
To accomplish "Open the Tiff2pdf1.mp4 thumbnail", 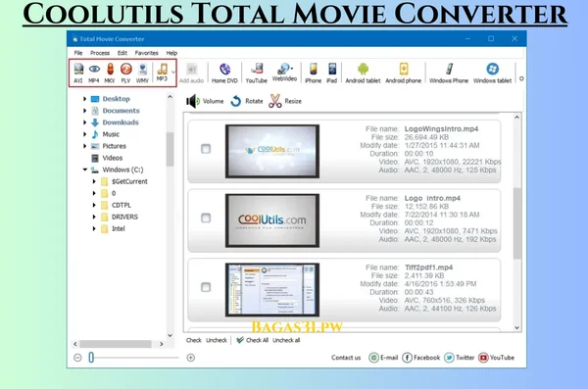I will pos(272,290).
